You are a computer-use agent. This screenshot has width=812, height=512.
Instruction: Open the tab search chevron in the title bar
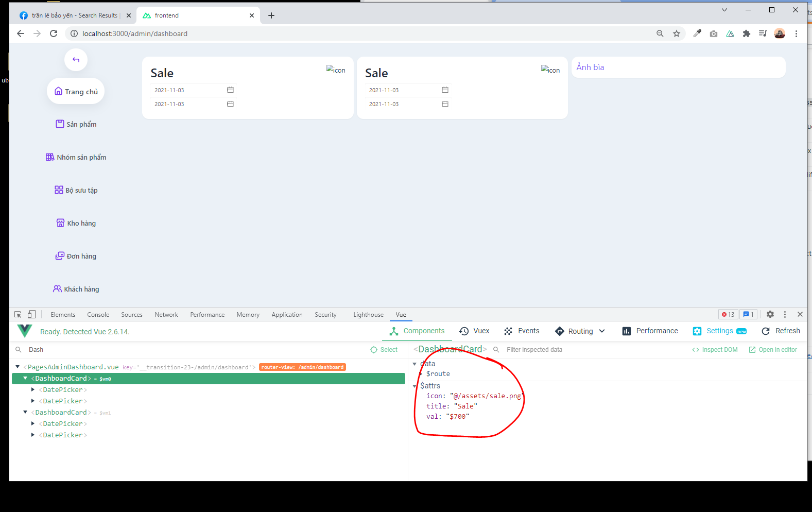pos(724,10)
